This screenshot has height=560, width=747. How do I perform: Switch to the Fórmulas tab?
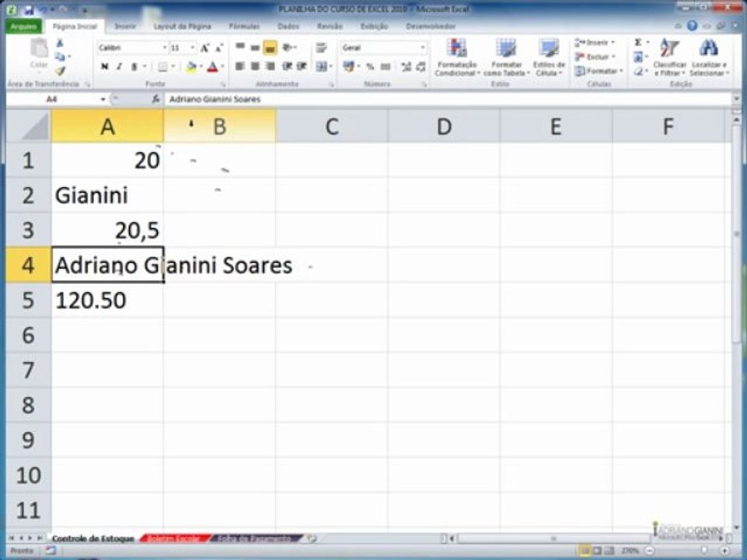[x=244, y=26]
